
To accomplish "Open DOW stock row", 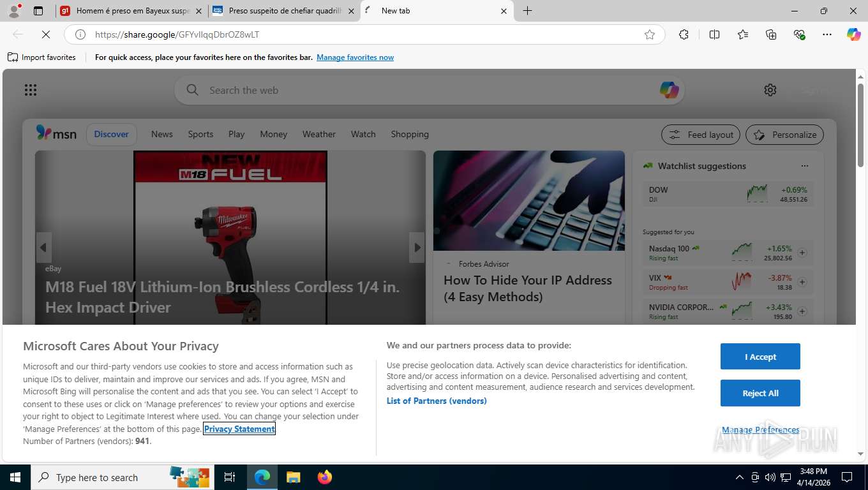I will (x=728, y=194).
